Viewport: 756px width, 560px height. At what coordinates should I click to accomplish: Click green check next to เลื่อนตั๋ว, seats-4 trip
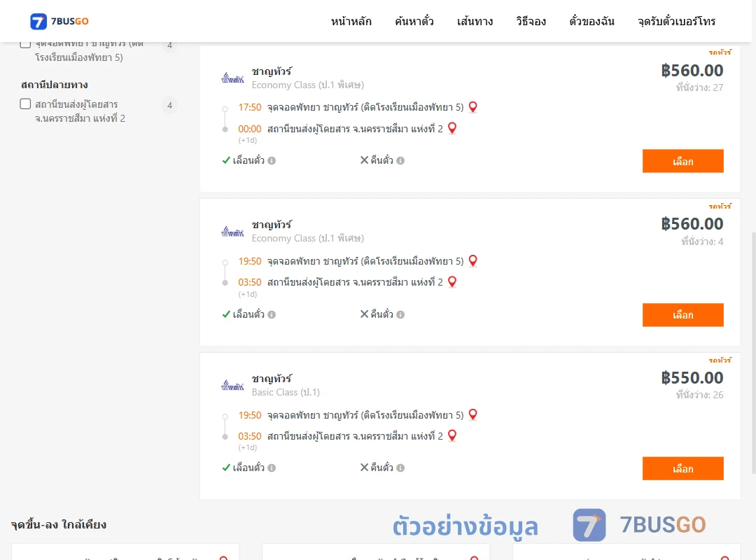(225, 314)
